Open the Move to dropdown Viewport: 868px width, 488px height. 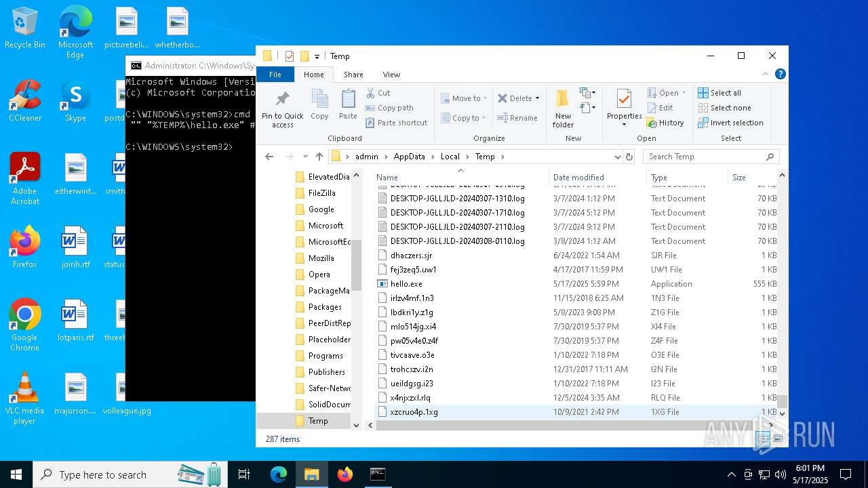[463, 98]
